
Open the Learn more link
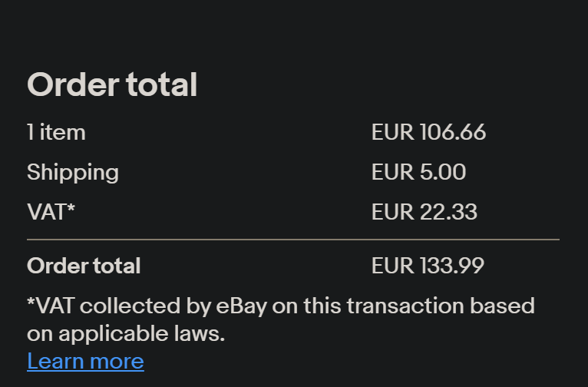point(85,361)
